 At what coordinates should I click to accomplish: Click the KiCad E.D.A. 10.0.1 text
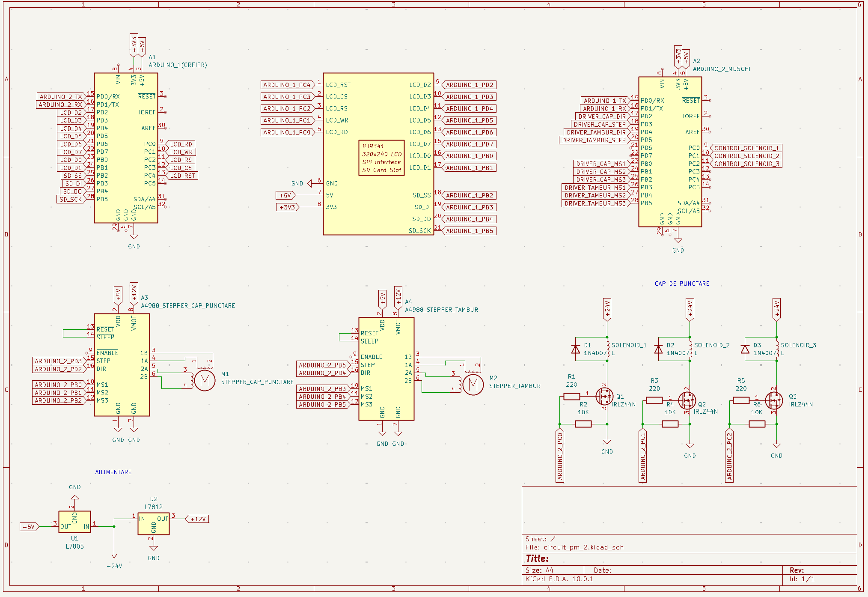coord(559,579)
